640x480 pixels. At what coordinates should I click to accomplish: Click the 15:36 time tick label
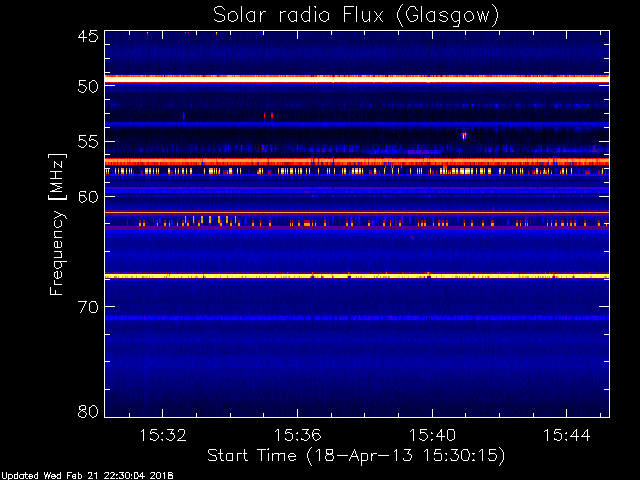tap(298, 436)
